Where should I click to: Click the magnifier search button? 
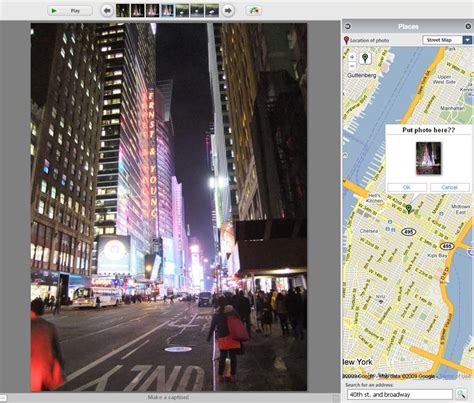click(461, 395)
